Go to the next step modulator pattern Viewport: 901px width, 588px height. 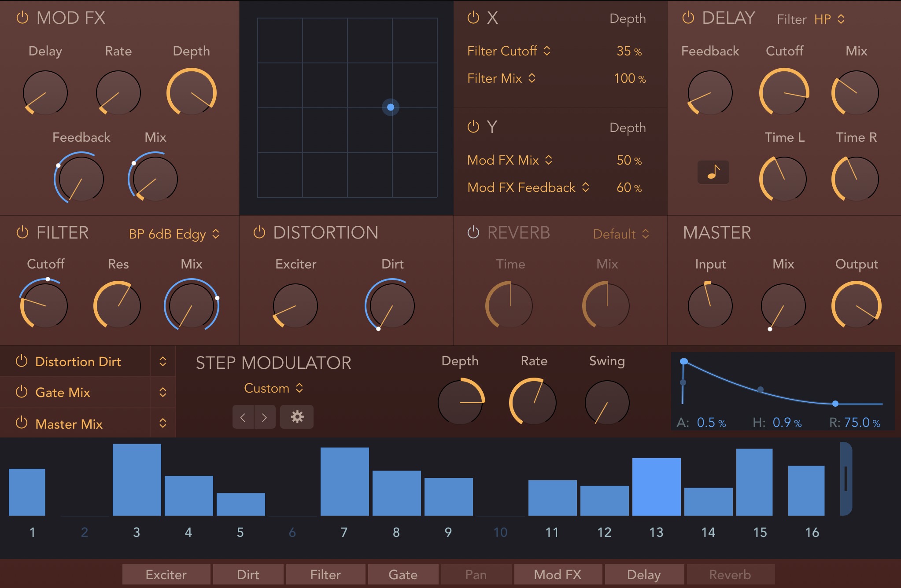[264, 417]
